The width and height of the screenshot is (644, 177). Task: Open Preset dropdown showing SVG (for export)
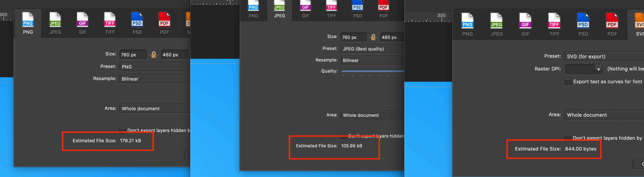[604, 56]
